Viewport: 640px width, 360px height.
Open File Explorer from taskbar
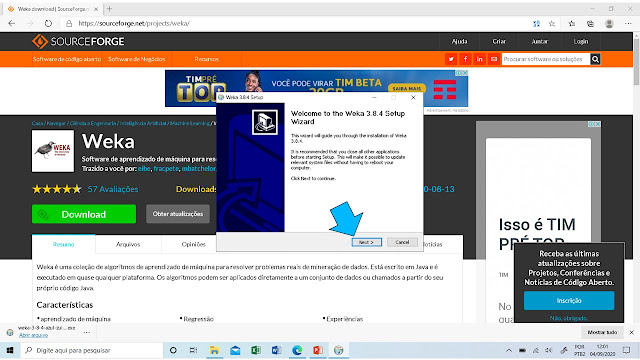tap(214, 350)
